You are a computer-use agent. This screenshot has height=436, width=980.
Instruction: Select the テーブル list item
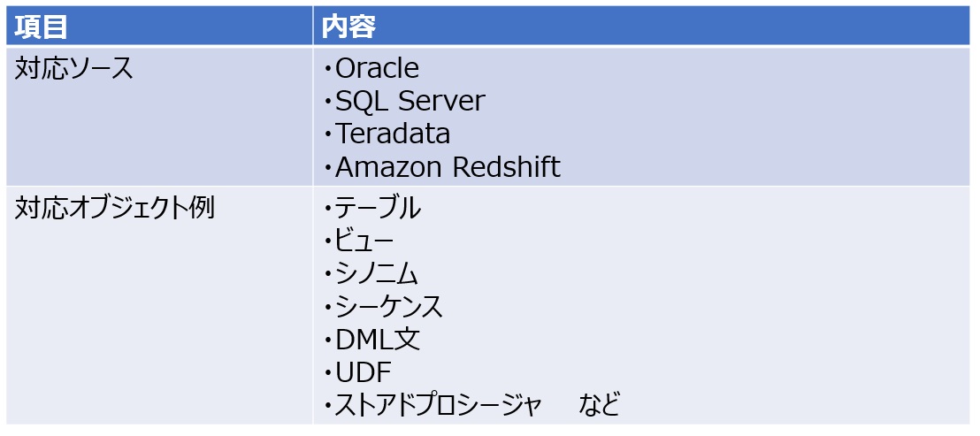click(x=378, y=209)
